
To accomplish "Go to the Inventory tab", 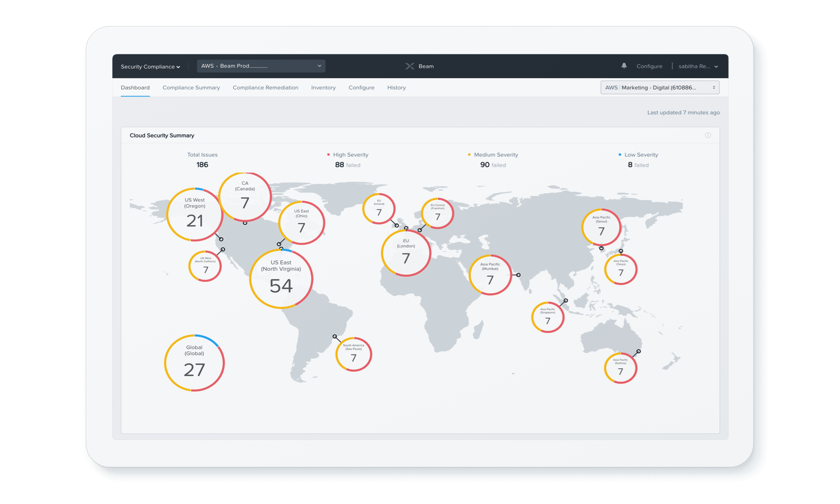I will (x=323, y=88).
